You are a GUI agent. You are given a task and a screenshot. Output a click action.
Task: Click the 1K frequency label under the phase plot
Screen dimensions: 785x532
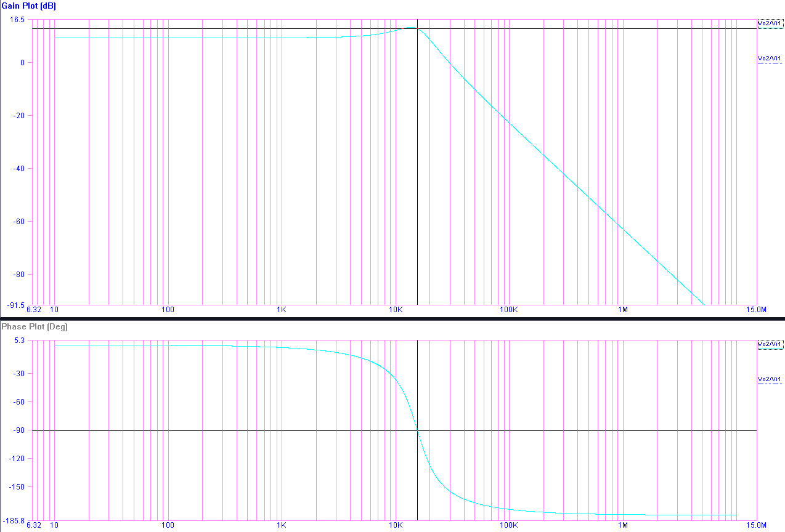(281, 525)
